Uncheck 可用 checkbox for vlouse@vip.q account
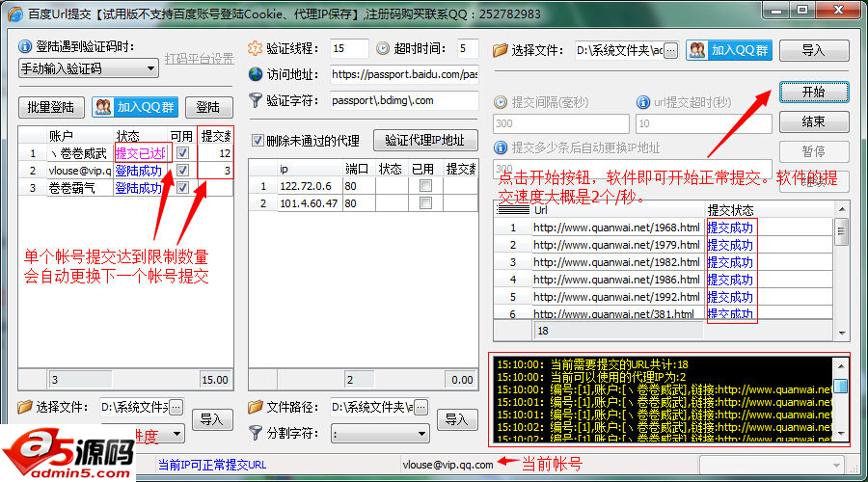Viewport: 868px width, 482px height. (182, 171)
